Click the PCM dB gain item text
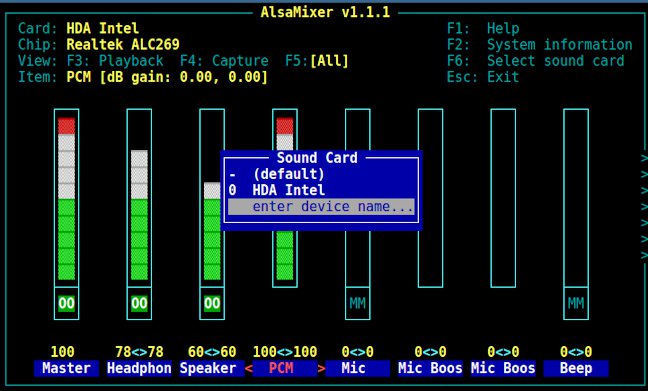Viewport: 648px width, 391px height. (x=167, y=77)
